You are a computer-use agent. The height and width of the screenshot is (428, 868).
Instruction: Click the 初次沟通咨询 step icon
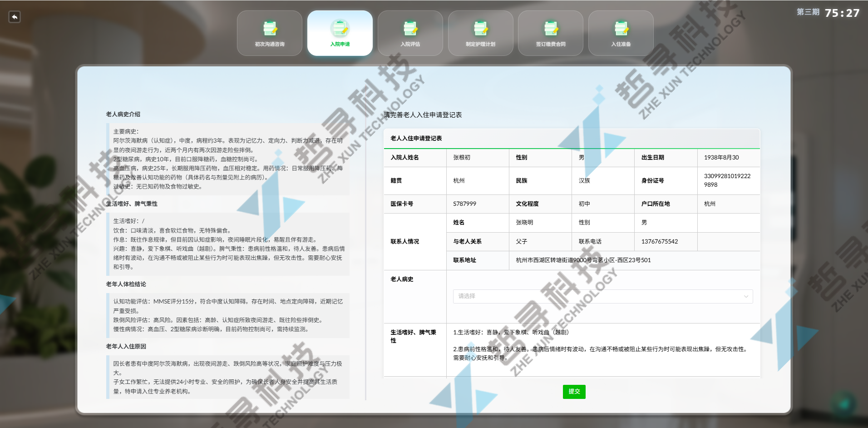click(270, 28)
